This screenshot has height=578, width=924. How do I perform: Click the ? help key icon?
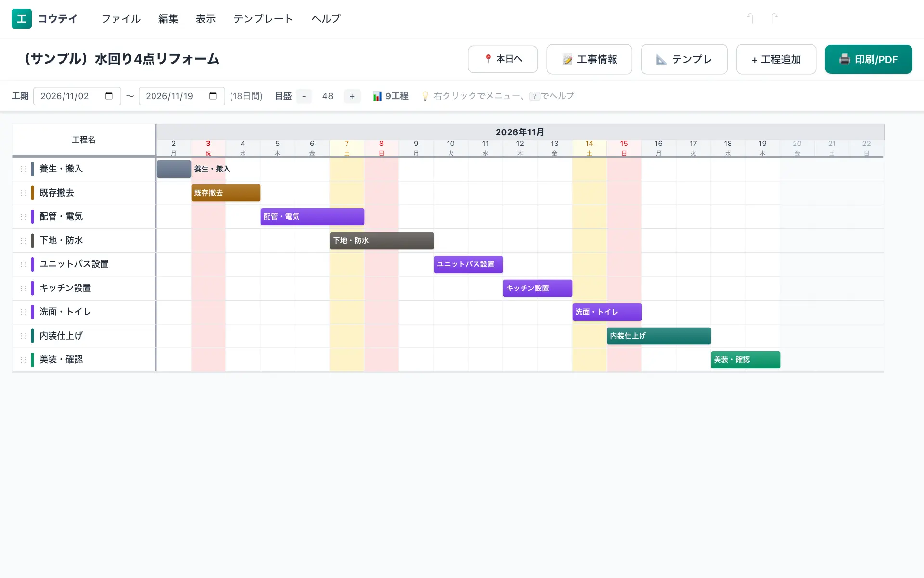pos(534,96)
